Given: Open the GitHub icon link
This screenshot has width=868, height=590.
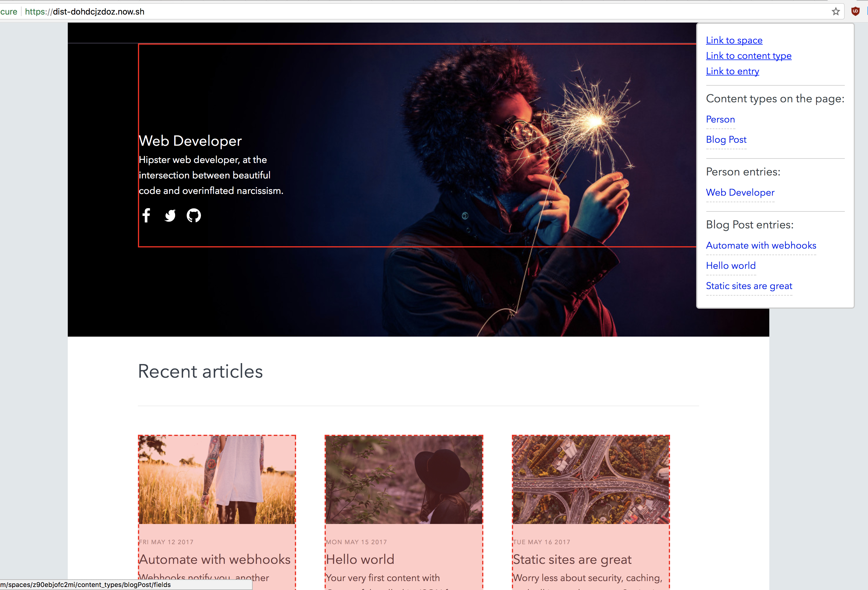Looking at the screenshot, I should (x=194, y=215).
